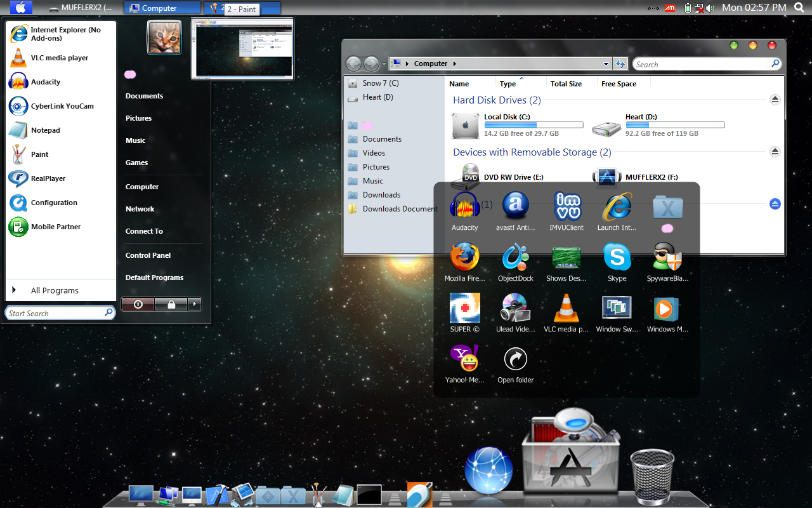Click the Paint window thumbnail preview
812x508 pixels.
[243, 48]
